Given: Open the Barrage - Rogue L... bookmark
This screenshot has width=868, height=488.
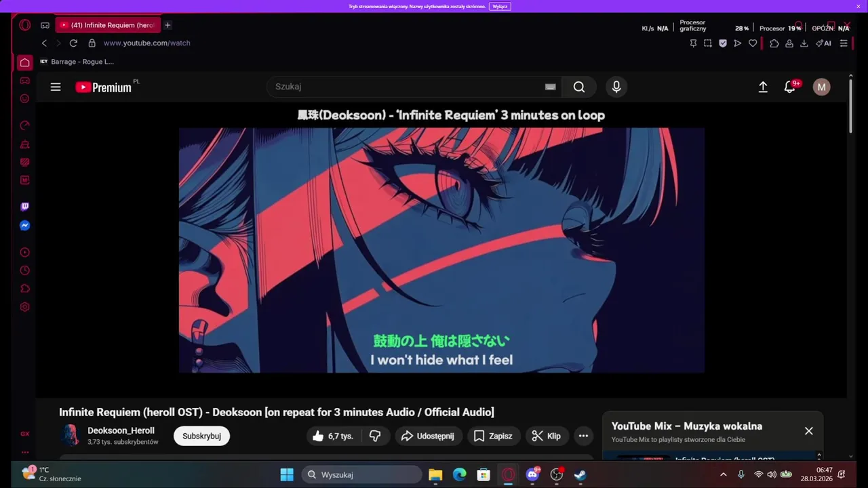Looking at the screenshot, I should (77, 62).
